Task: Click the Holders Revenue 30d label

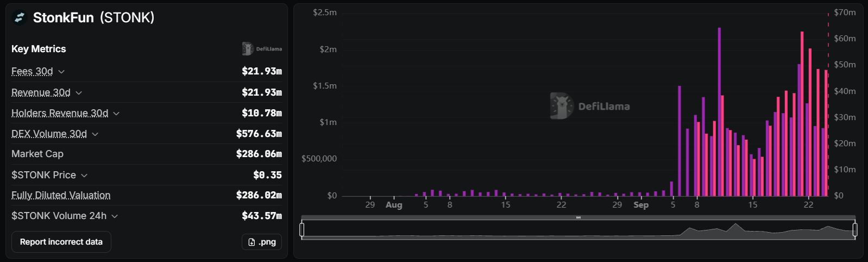Action: tap(60, 113)
